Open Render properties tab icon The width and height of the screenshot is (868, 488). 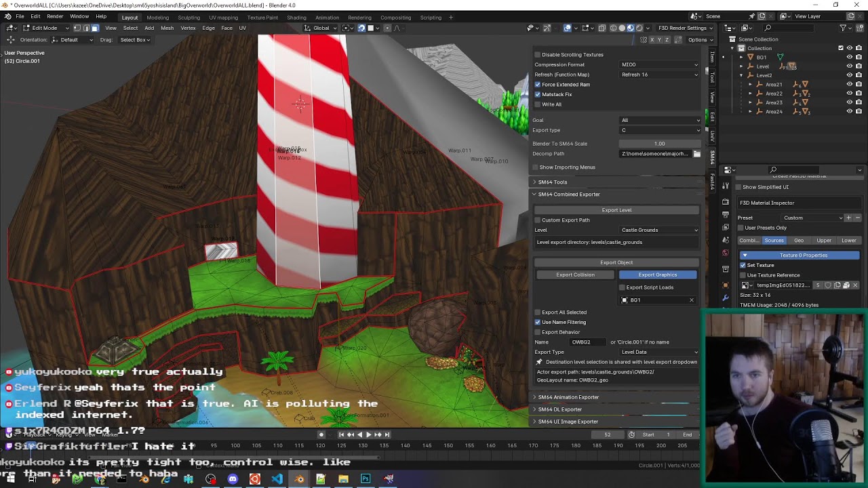(726, 201)
